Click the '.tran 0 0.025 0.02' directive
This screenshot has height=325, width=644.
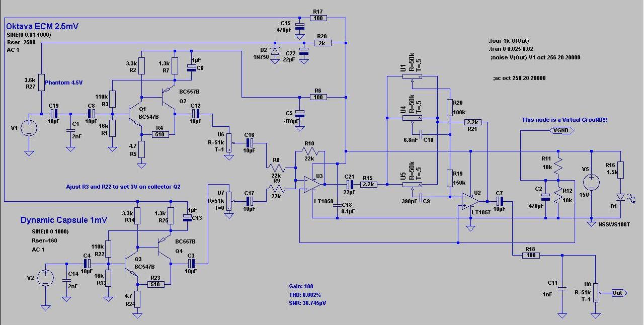pyautogui.click(x=511, y=49)
